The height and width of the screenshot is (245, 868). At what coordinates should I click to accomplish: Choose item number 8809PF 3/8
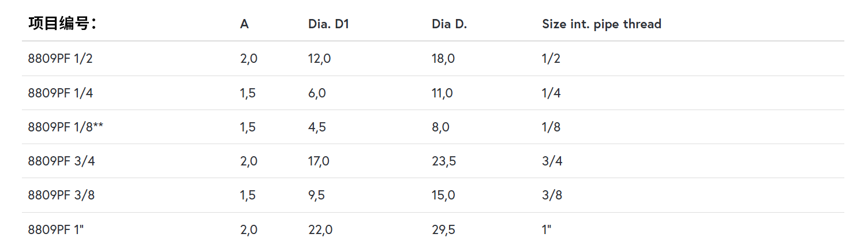[x=61, y=195]
